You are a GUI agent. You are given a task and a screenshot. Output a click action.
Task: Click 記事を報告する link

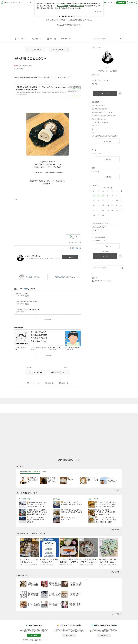(x=75, y=248)
